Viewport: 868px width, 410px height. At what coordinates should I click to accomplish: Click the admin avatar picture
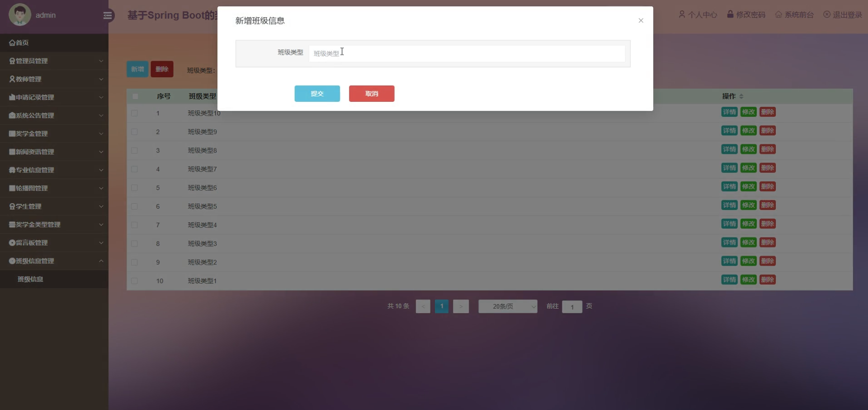tap(20, 14)
